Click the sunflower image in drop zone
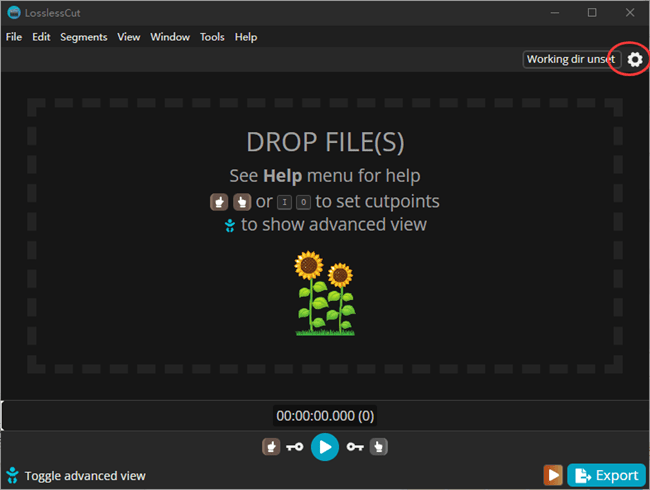 tap(324, 293)
